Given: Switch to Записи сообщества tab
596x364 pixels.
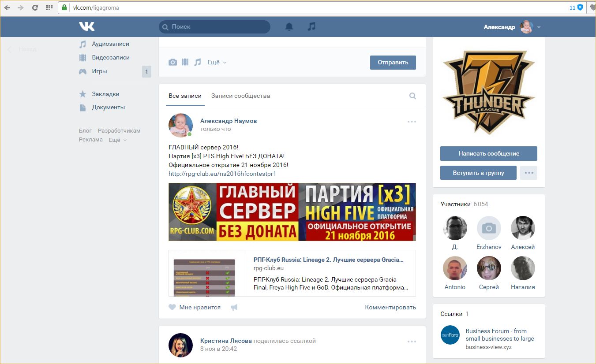Looking at the screenshot, I should coord(240,96).
